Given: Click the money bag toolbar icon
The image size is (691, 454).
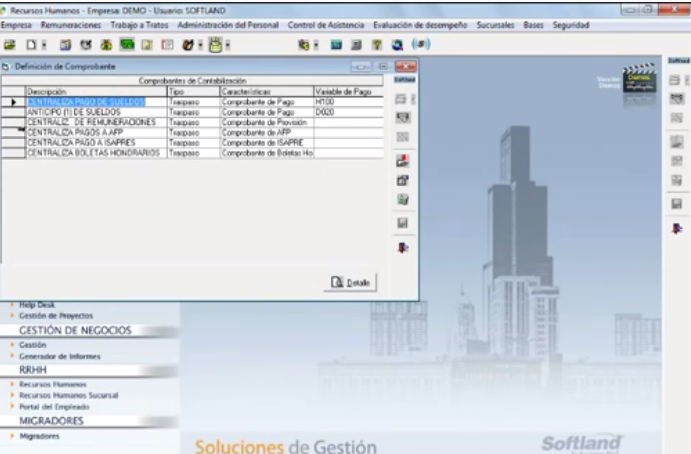Looking at the screenshot, I should (x=104, y=44).
